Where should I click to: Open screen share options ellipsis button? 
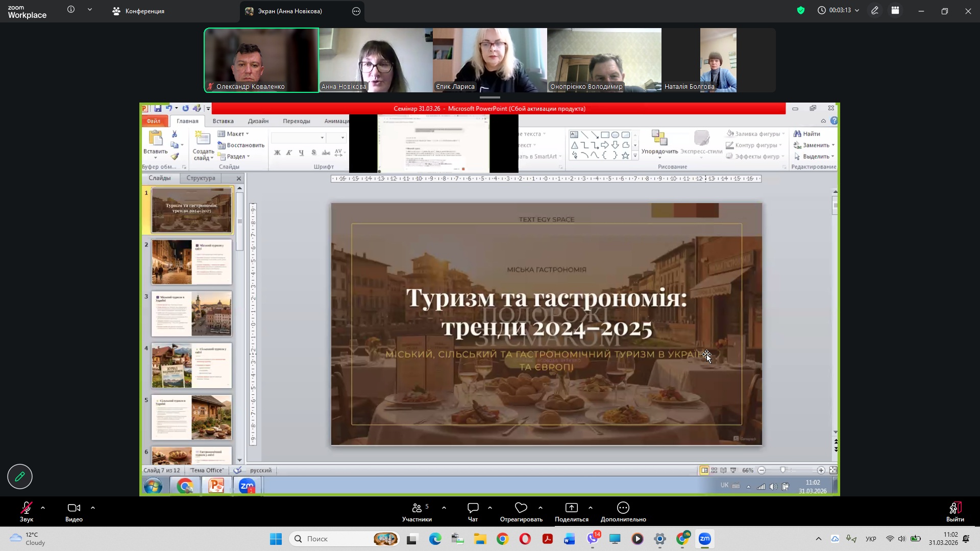356,11
